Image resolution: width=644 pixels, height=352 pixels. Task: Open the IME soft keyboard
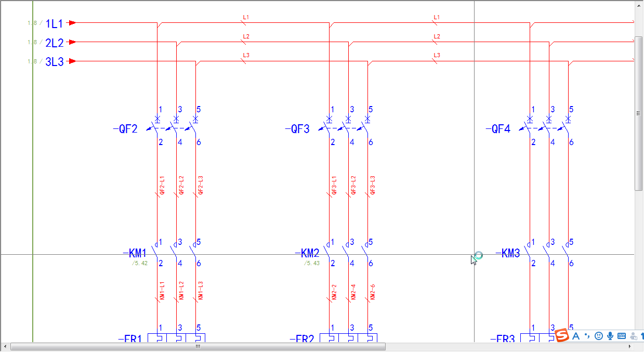point(621,336)
